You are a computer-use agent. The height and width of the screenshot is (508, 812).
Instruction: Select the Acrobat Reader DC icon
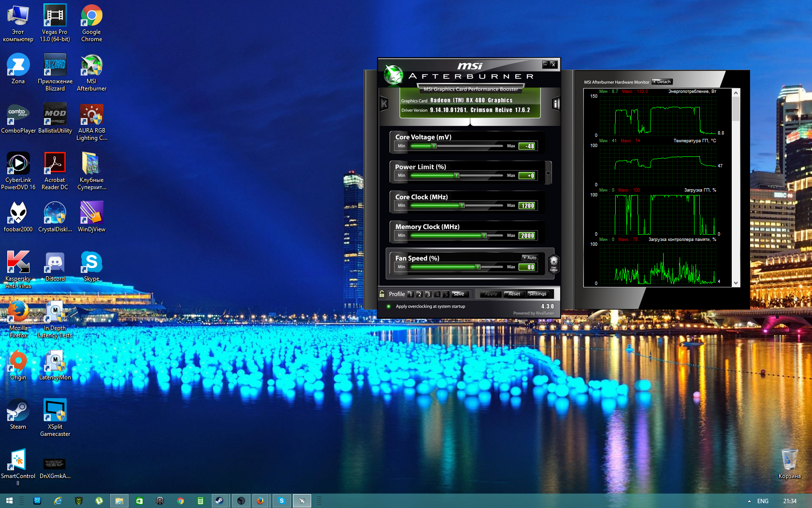[55, 171]
